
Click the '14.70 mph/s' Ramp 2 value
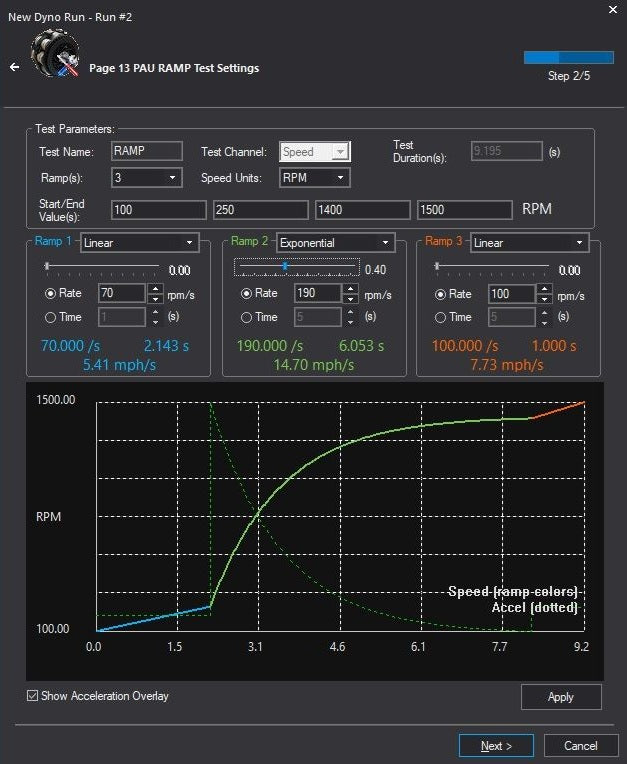click(314, 365)
